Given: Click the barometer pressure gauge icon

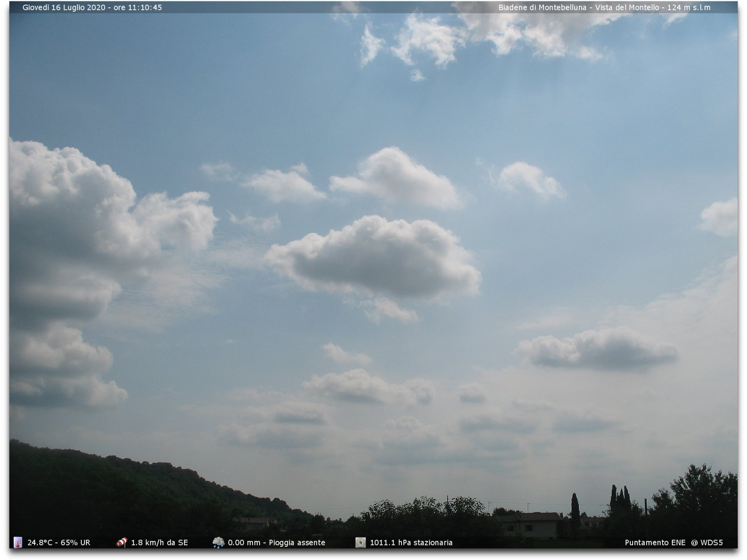Looking at the screenshot, I should pos(360,542).
